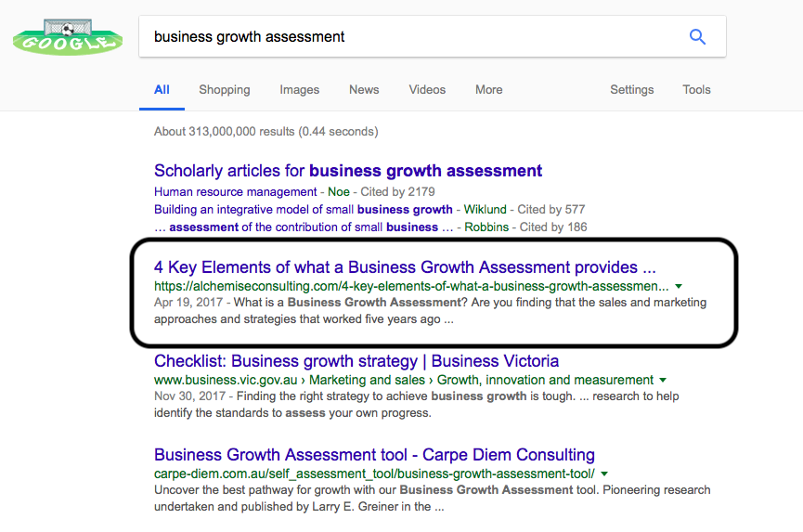The width and height of the screenshot is (803, 532).
Task: Open the Human resource management article
Action: pyautogui.click(x=236, y=192)
